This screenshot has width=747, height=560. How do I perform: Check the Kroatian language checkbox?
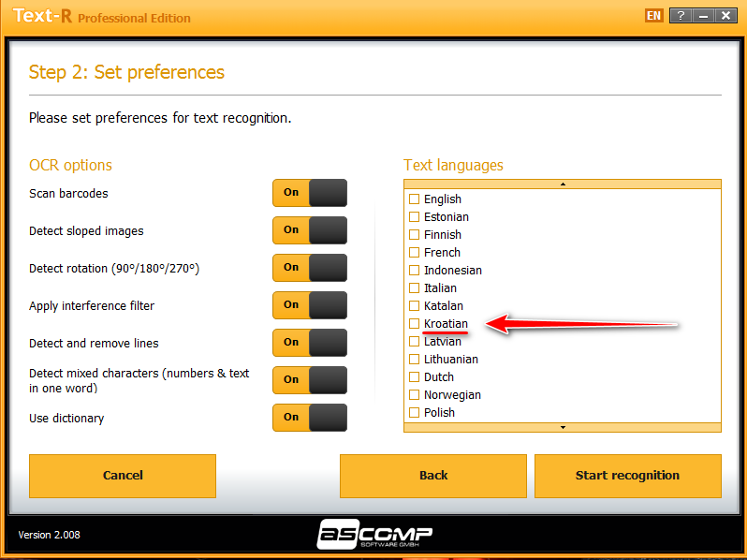(415, 324)
